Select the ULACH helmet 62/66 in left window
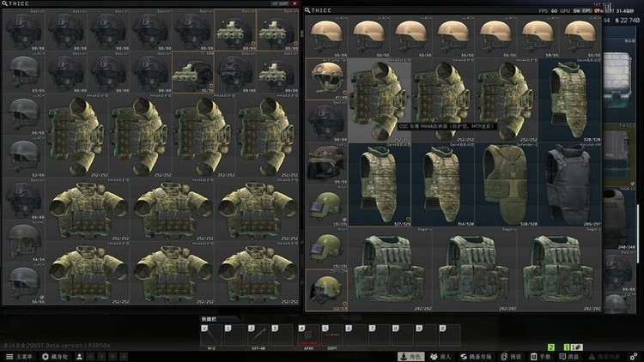The image size is (644, 362). pyautogui.click(x=24, y=157)
